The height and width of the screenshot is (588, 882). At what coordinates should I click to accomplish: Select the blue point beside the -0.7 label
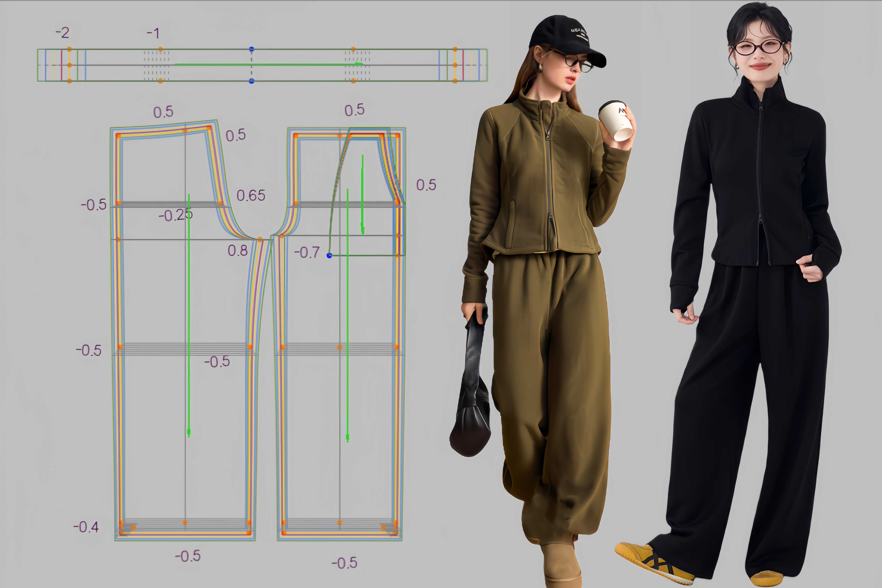click(329, 256)
